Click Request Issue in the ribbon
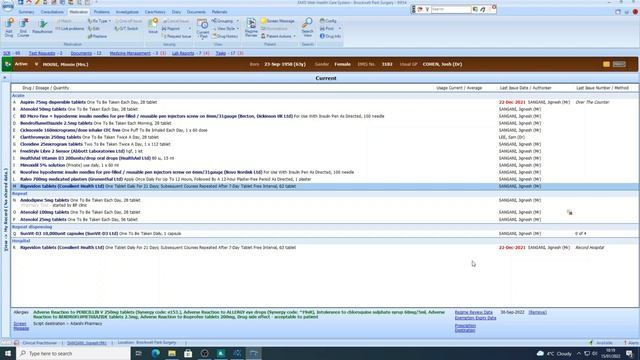The height and width of the screenshot is (360, 640). tap(177, 36)
